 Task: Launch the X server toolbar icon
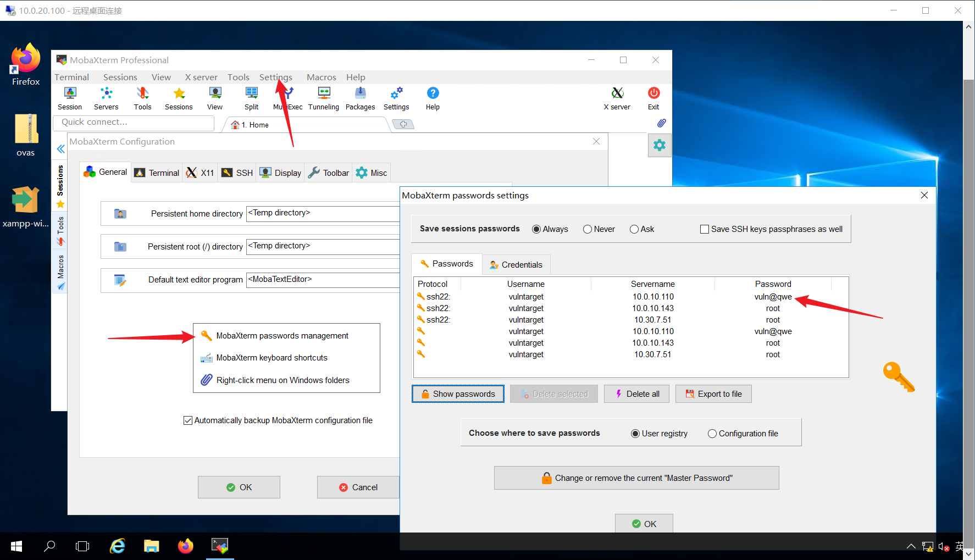(x=617, y=99)
